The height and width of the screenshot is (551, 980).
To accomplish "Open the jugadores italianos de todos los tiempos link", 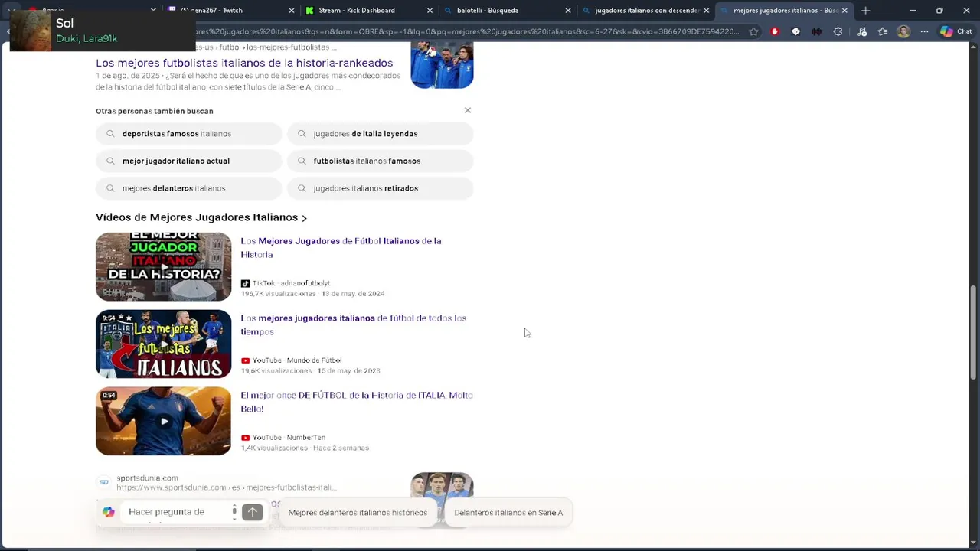I will (x=353, y=324).
